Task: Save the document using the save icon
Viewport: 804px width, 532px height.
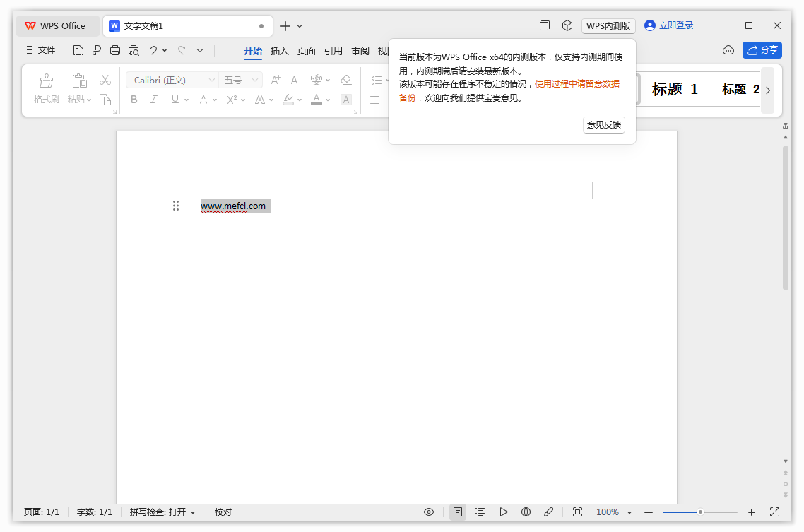Action: tap(78, 50)
